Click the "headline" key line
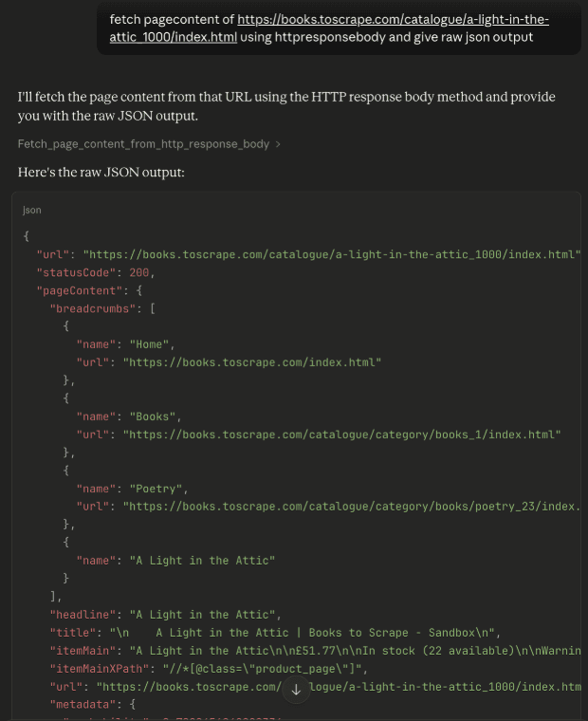Image resolution: width=588 pixels, height=721 pixels. click(85, 615)
